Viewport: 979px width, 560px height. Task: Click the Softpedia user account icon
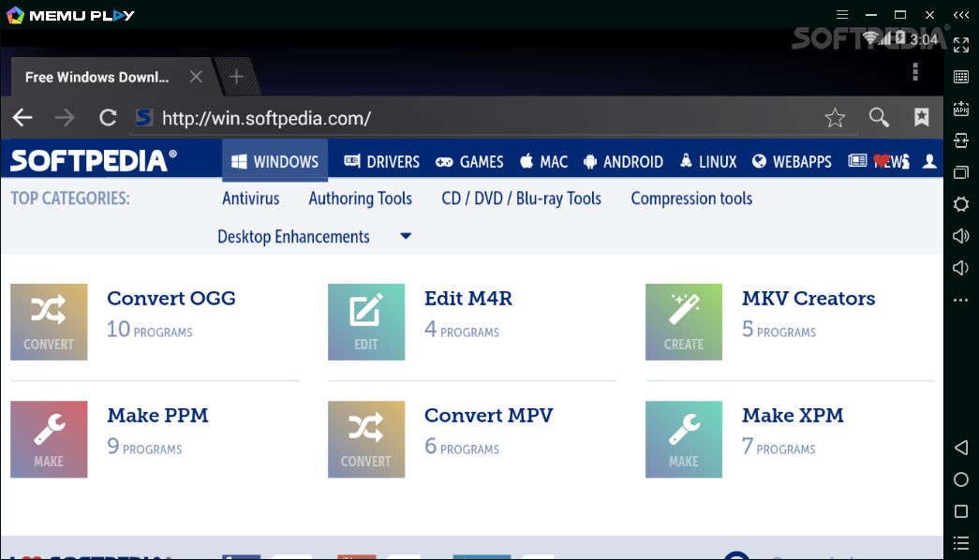929,162
